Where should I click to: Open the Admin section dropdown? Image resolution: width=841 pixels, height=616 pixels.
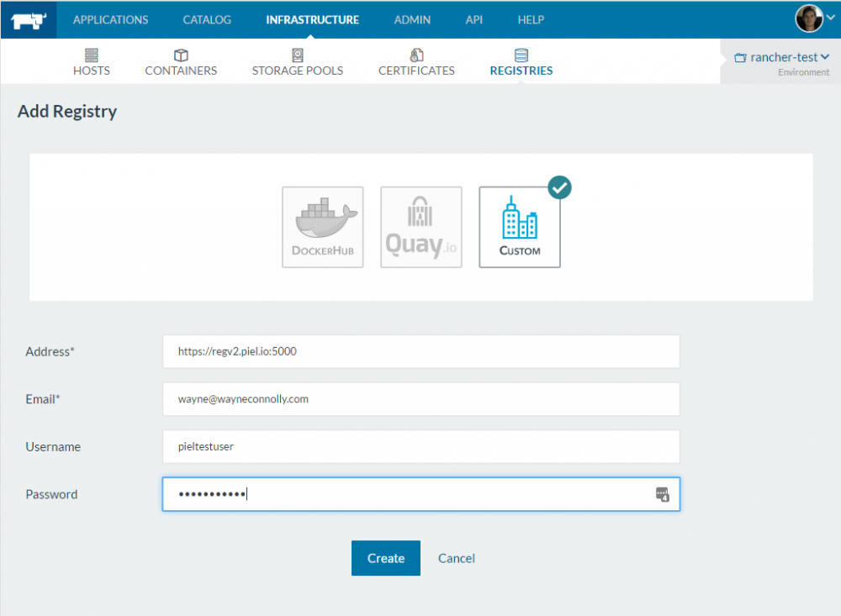point(412,19)
